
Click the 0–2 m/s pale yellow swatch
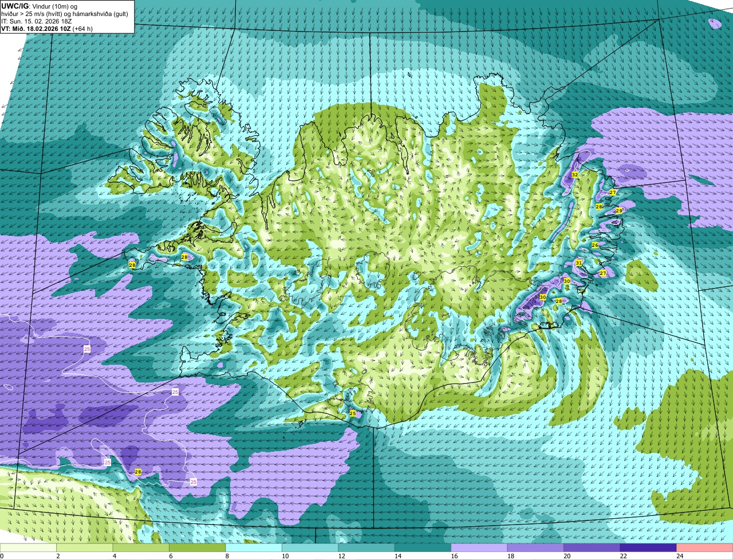pyautogui.click(x=29, y=548)
